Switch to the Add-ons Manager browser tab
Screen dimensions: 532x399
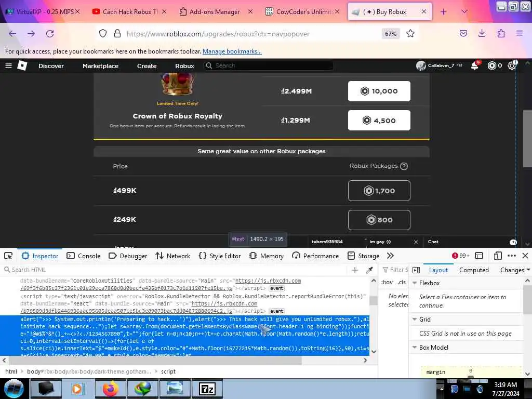[x=215, y=11]
